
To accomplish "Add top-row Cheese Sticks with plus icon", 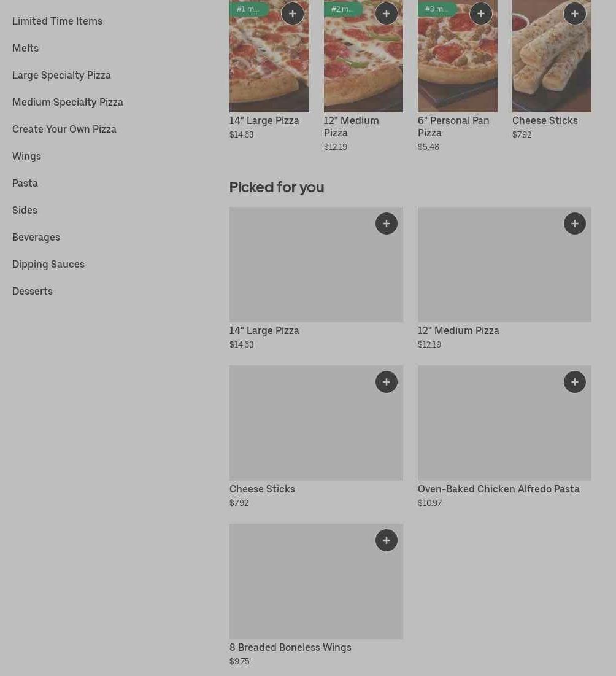I will [575, 14].
